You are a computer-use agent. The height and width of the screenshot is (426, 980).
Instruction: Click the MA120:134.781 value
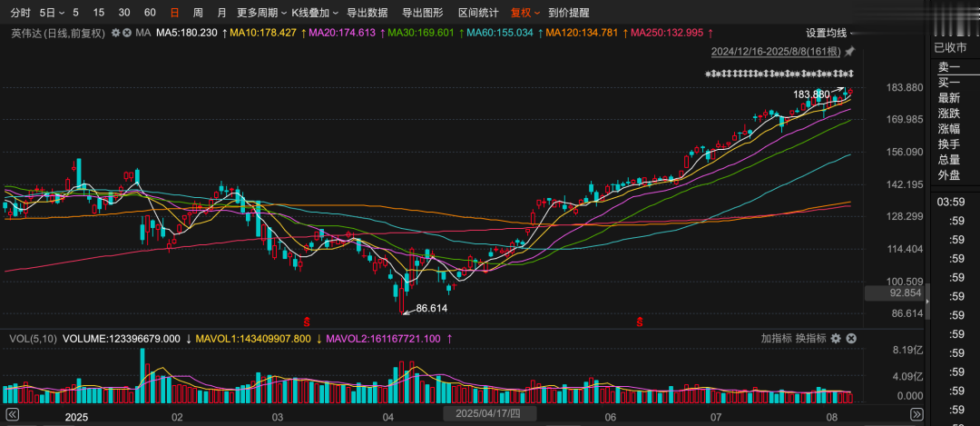[x=582, y=33]
